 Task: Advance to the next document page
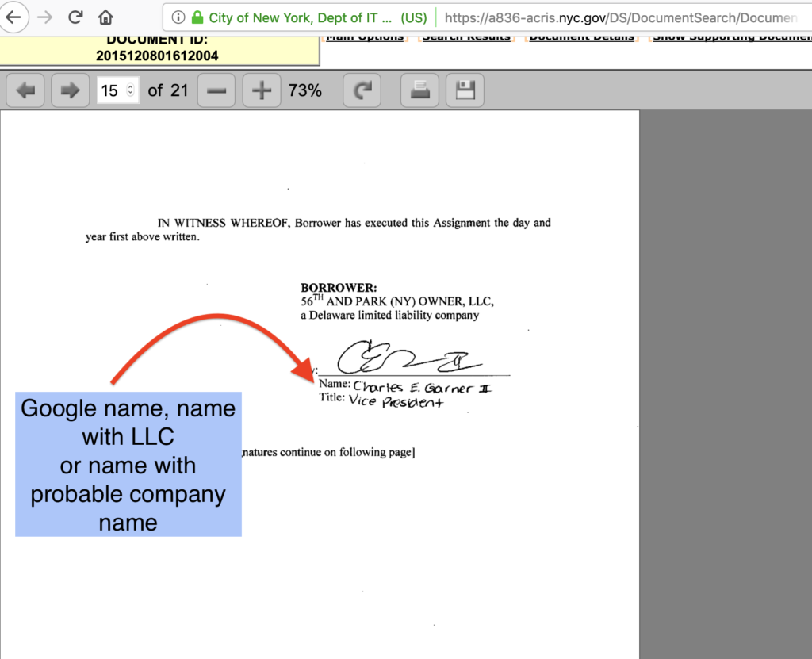pyautogui.click(x=70, y=90)
